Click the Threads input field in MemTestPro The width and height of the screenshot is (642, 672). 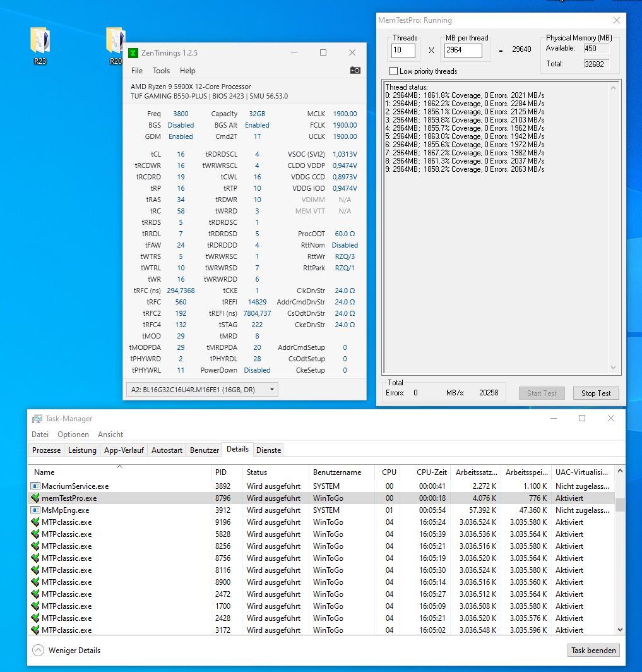(x=403, y=50)
